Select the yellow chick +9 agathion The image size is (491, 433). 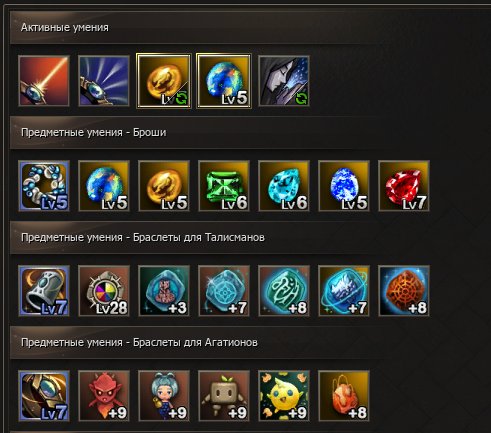pyautogui.click(x=284, y=396)
